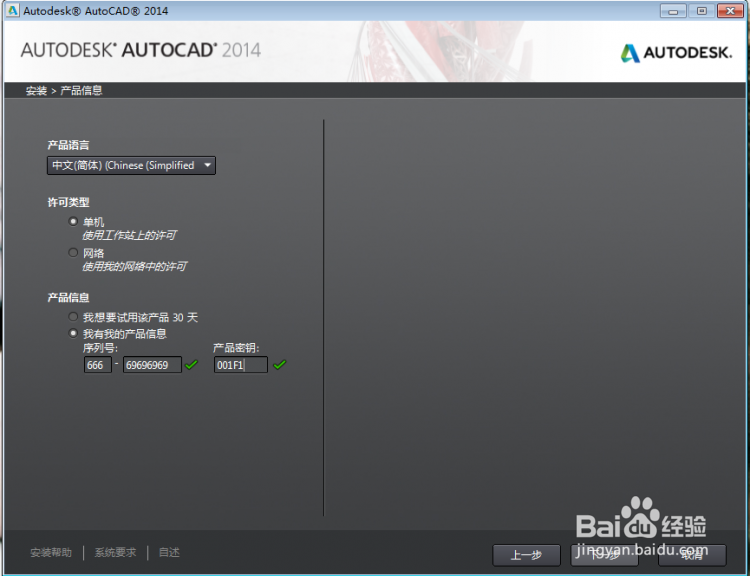Click the 产品语言 label text
The height and width of the screenshot is (576, 750).
click(68, 145)
